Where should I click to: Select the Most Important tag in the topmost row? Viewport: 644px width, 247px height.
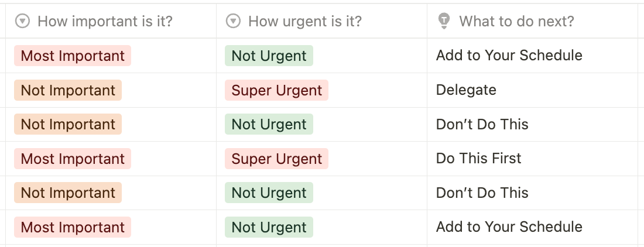(73, 56)
